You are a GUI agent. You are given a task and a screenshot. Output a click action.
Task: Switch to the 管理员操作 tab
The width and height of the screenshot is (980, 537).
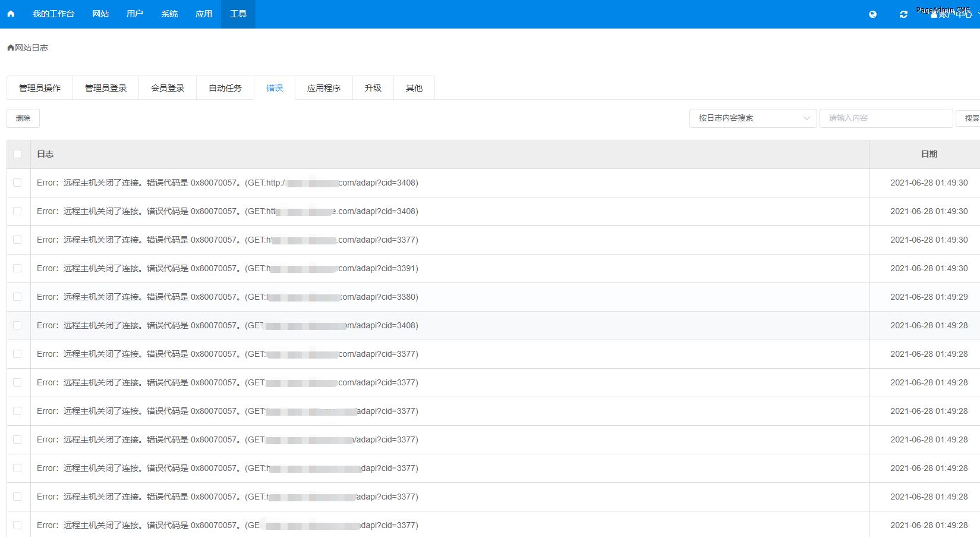pyautogui.click(x=40, y=88)
